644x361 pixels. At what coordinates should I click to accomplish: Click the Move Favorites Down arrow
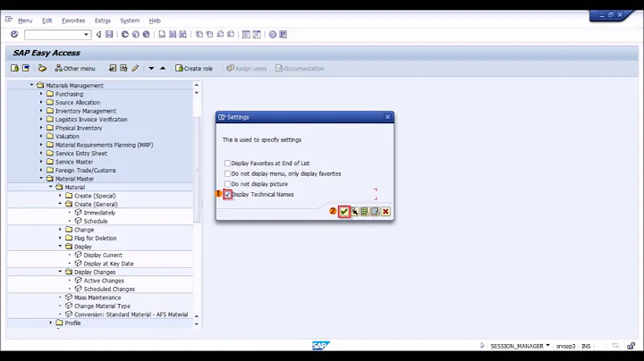151,69
